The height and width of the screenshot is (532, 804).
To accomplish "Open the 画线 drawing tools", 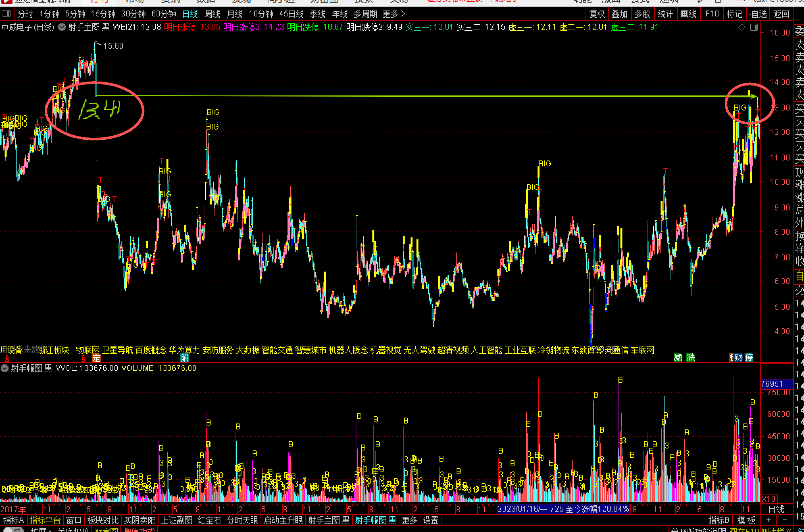I will 689,14.
